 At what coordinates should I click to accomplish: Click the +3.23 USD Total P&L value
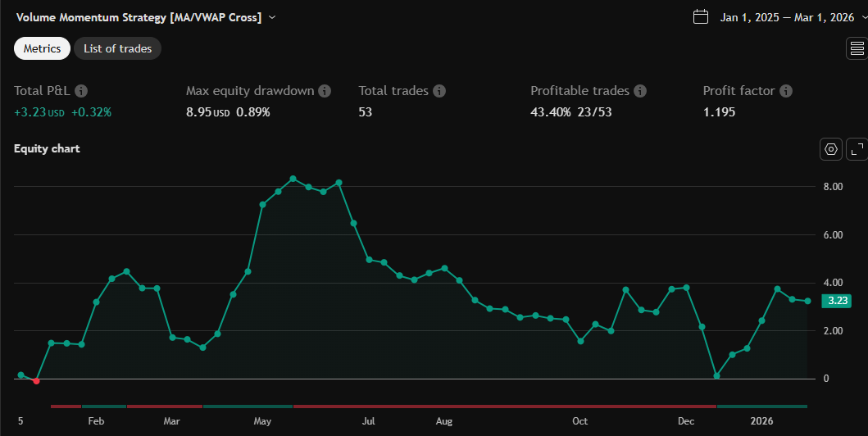[39, 112]
